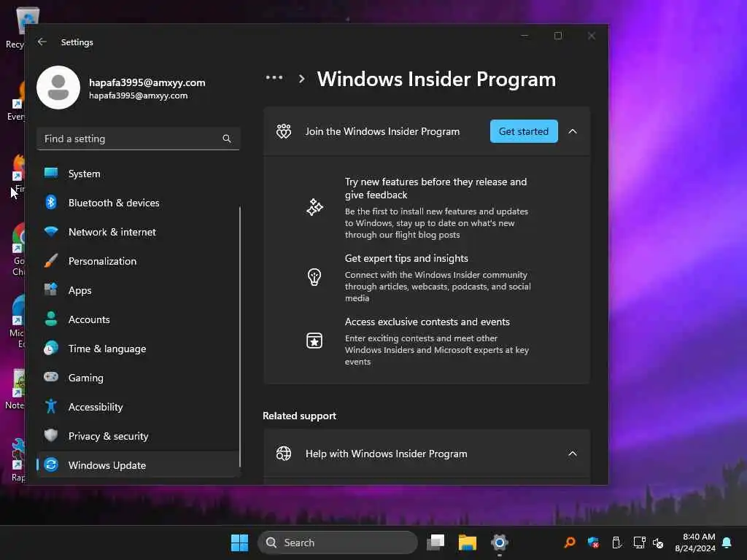
Task: Click 'Access exclusive contests and events' text
Action: pyautogui.click(x=427, y=322)
